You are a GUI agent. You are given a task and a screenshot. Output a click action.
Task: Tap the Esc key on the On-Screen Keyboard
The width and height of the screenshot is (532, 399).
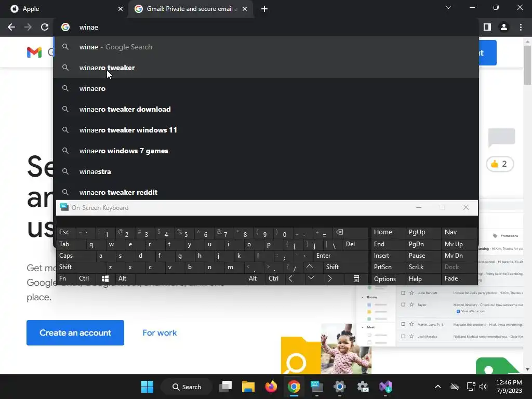pos(66,232)
